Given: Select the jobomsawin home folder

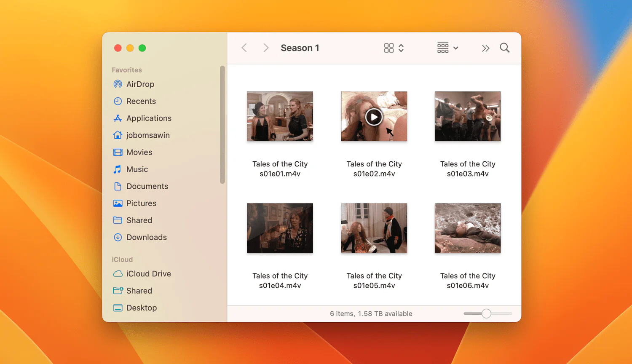Looking at the screenshot, I should (148, 135).
